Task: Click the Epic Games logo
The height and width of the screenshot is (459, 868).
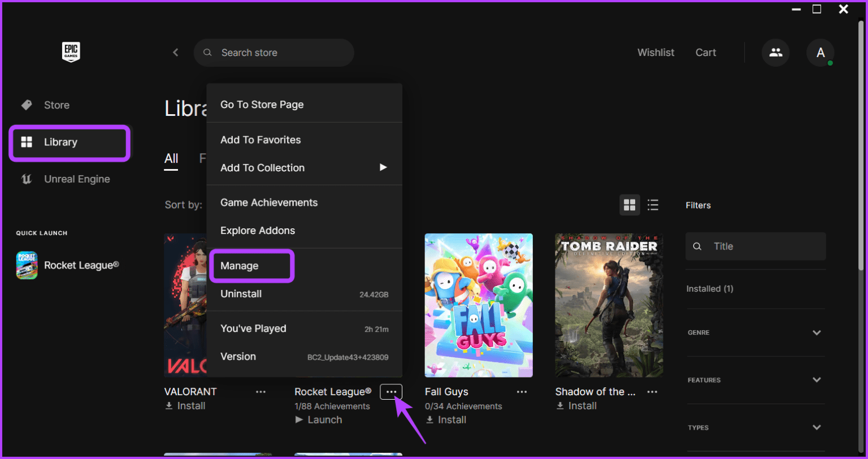Action: tap(71, 52)
